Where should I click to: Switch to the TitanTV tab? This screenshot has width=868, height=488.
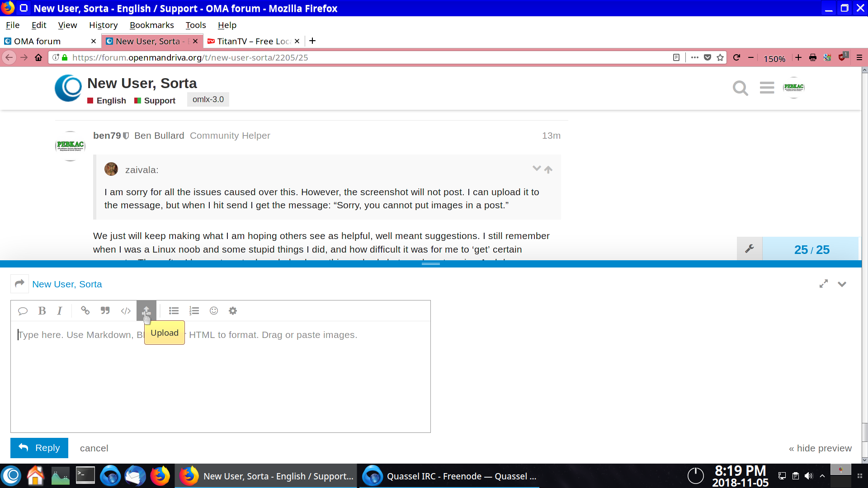[x=253, y=41]
